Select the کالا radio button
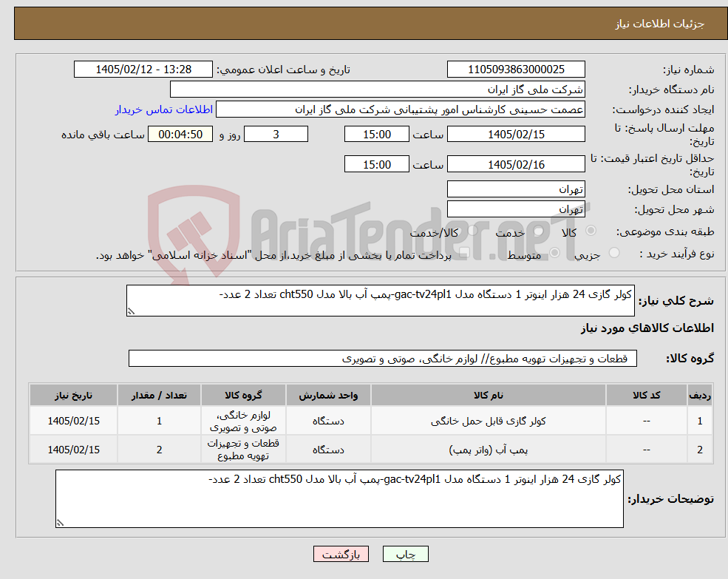 point(591,231)
